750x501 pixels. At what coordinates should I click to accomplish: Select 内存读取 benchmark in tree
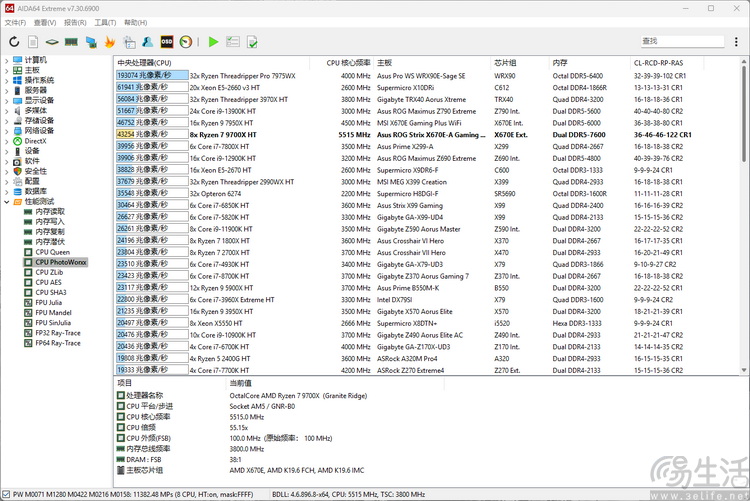(50, 212)
